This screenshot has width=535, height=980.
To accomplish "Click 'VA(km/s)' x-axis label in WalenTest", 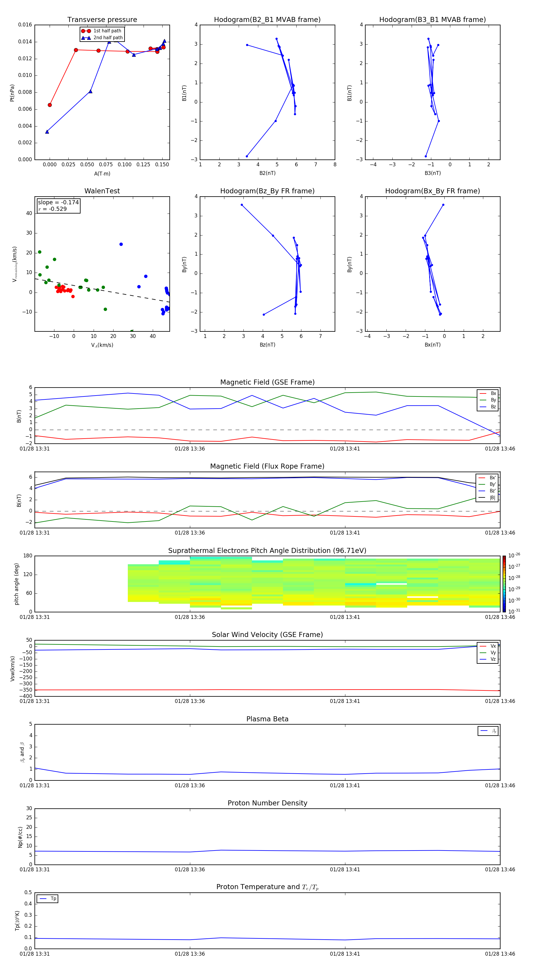I will point(102,345).
